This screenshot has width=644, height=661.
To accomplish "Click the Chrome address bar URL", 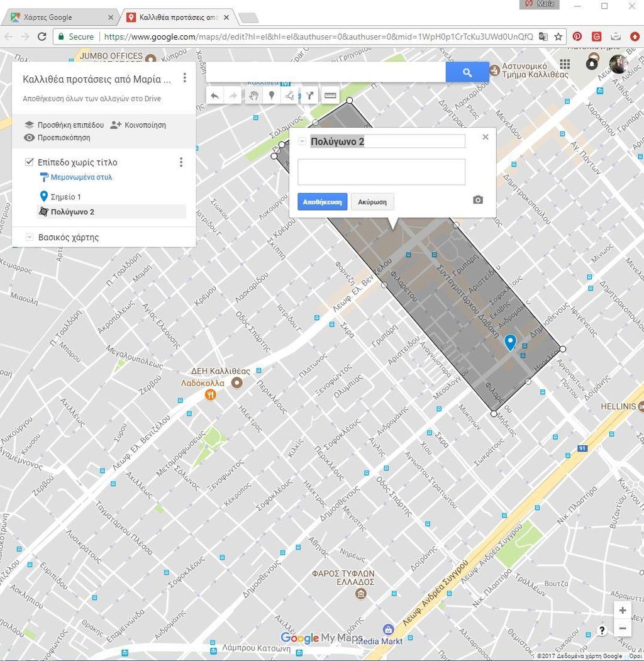I will (318, 36).
